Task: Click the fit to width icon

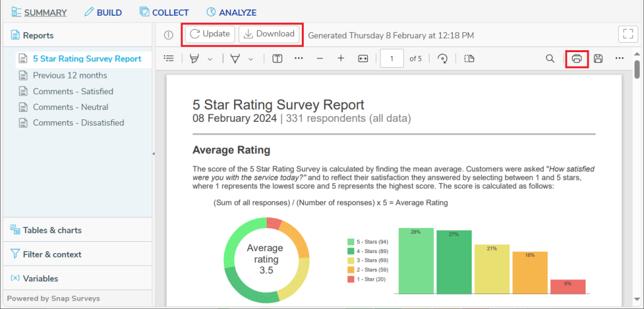Action: (363, 58)
